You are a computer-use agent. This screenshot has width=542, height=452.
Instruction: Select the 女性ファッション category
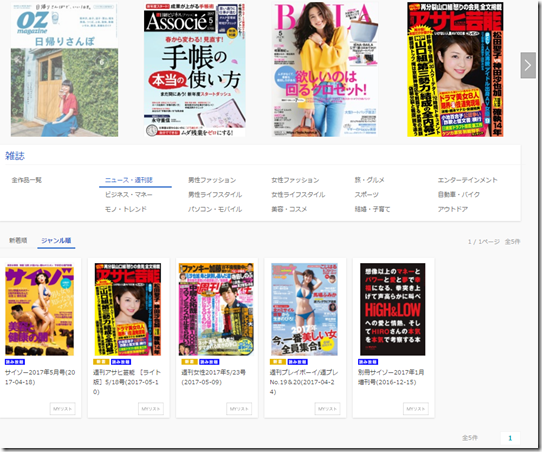[x=295, y=180]
